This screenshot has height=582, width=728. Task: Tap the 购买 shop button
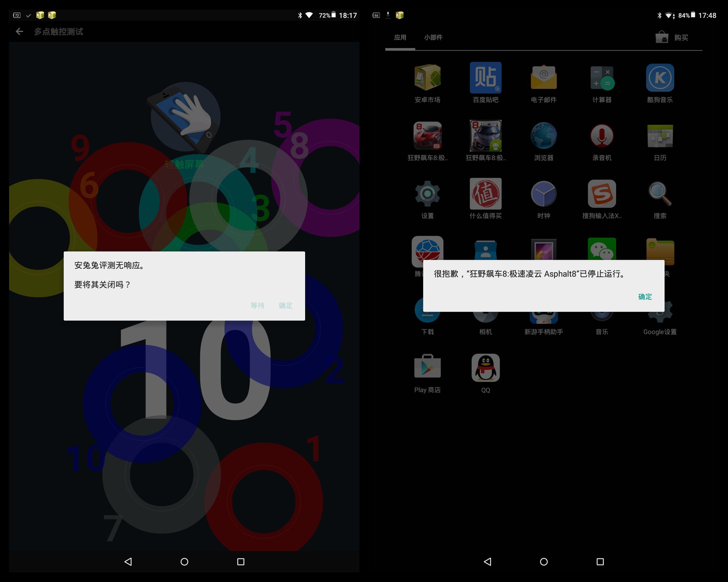pos(672,37)
